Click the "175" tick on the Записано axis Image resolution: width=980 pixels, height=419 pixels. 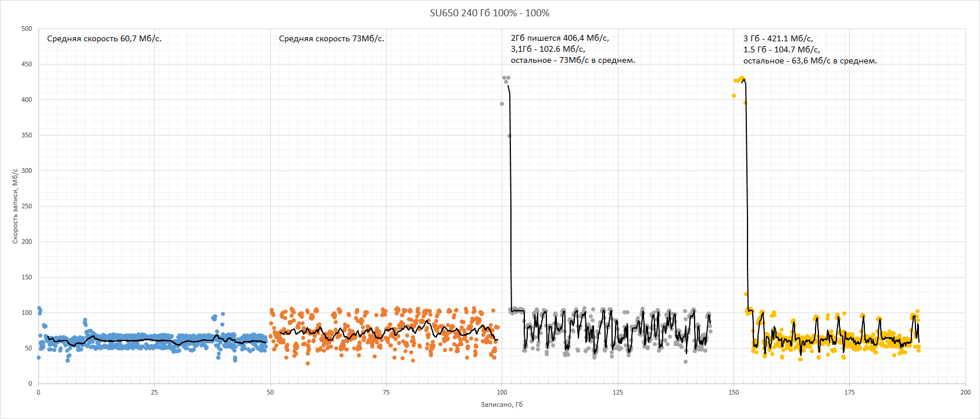coord(850,392)
